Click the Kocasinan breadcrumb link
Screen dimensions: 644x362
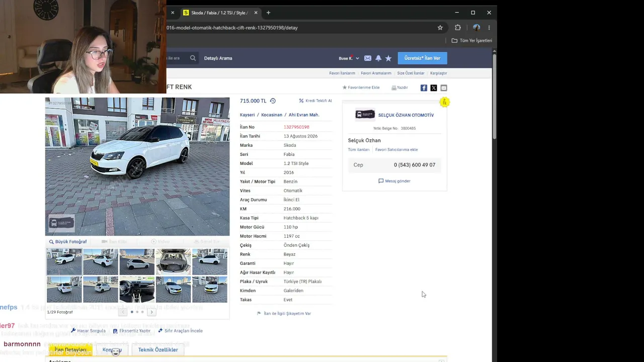coord(272,115)
